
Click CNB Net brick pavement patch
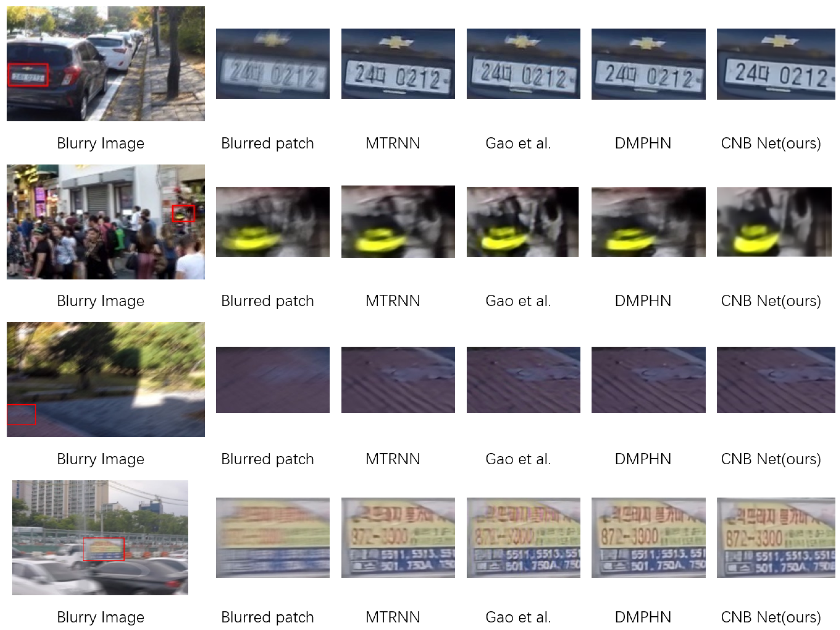[776, 379]
